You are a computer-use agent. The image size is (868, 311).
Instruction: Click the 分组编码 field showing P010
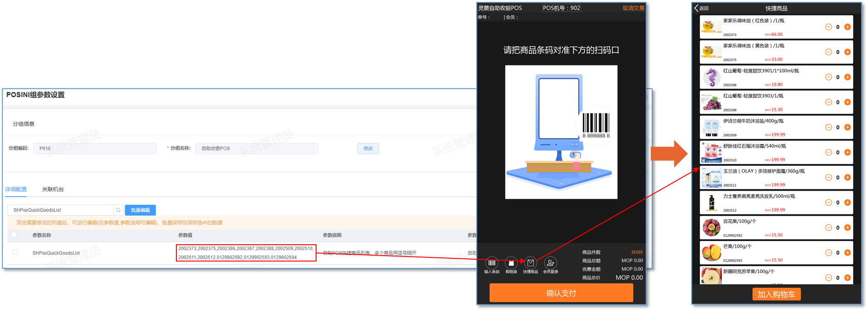pyautogui.click(x=95, y=148)
